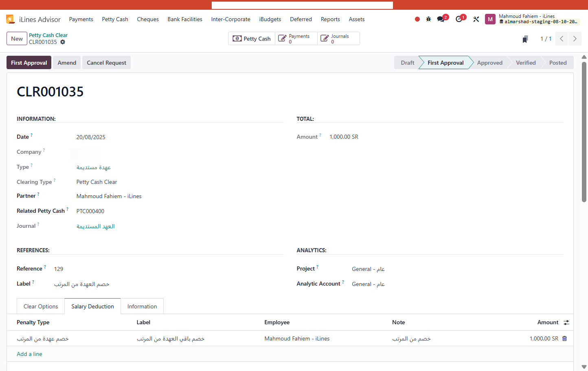This screenshot has height=371, width=588.
Task: Go to the next record arrow
Action: pyautogui.click(x=575, y=39)
